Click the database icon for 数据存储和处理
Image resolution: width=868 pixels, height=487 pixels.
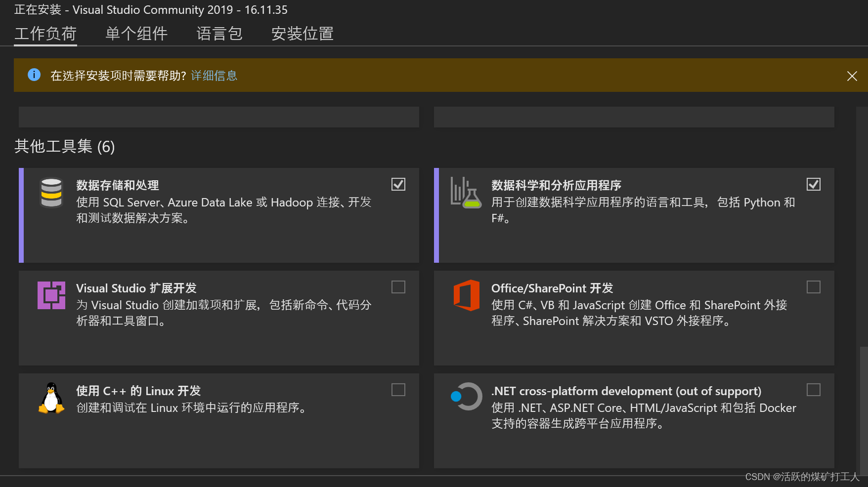coord(51,193)
